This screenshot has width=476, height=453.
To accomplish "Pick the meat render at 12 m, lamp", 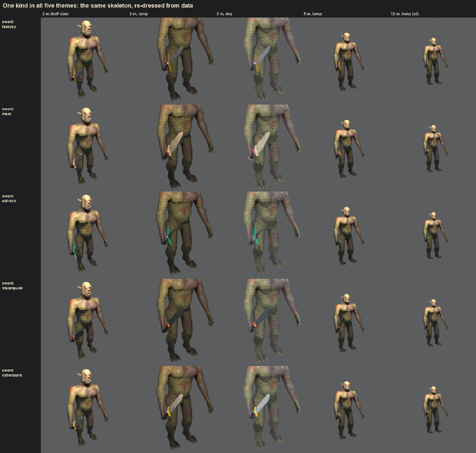I will tap(433, 148).
